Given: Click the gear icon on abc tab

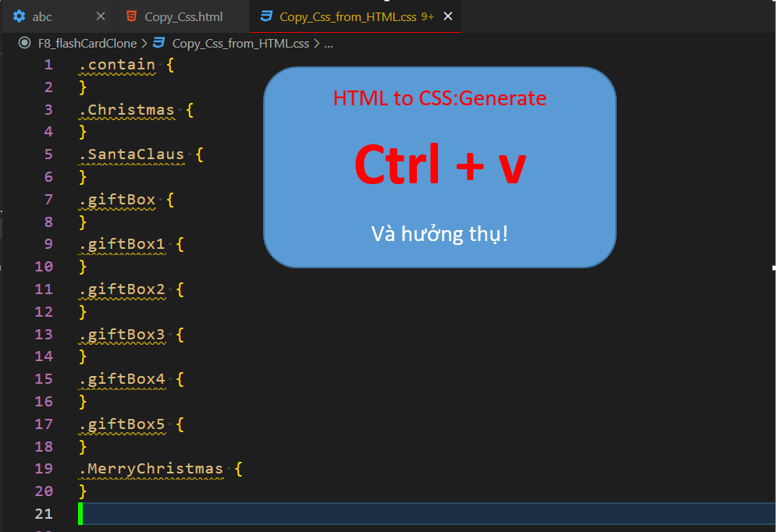Looking at the screenshot, I should tap(19, 16).
